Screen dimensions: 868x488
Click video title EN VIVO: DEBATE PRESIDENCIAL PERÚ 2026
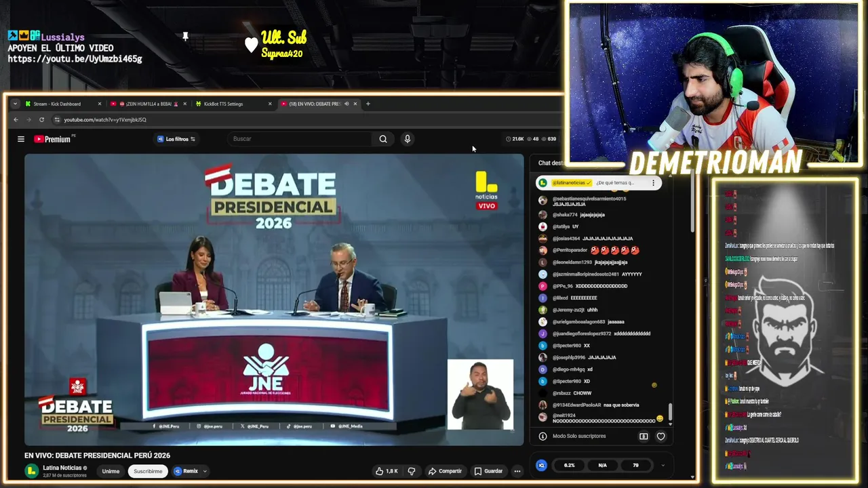pyautogui.click(x=97, y=455)
